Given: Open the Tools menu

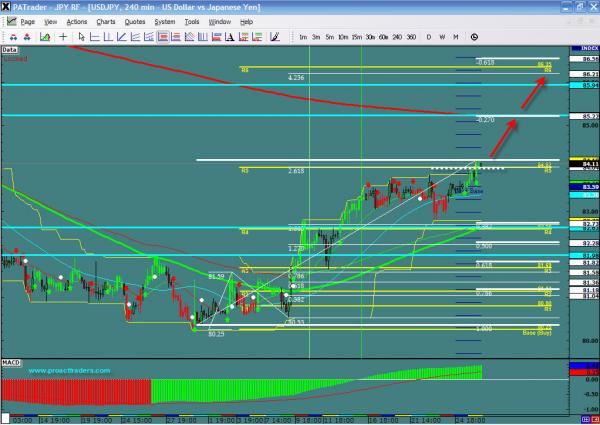Looking at the screenshot, I should coord(192,20).
